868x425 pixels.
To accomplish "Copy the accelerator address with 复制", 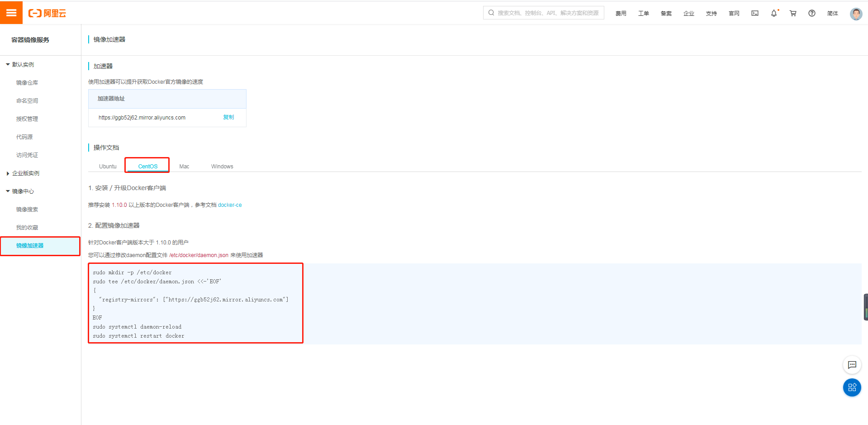I will coord(228,117).
